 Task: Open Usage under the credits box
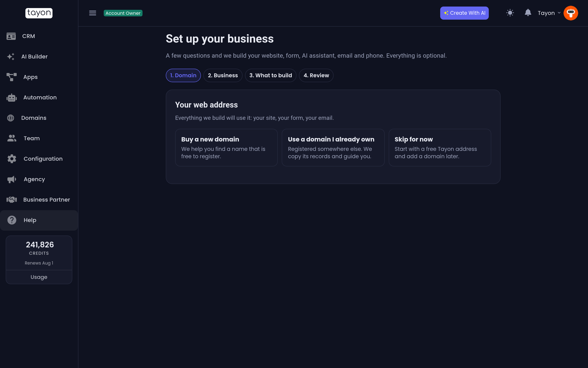pos(39,277)
